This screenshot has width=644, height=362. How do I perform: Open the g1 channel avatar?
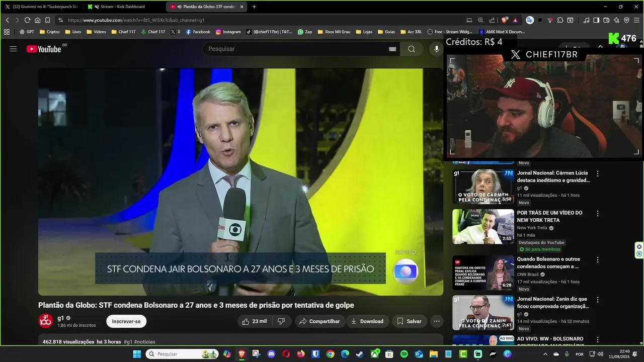(46, 321)
